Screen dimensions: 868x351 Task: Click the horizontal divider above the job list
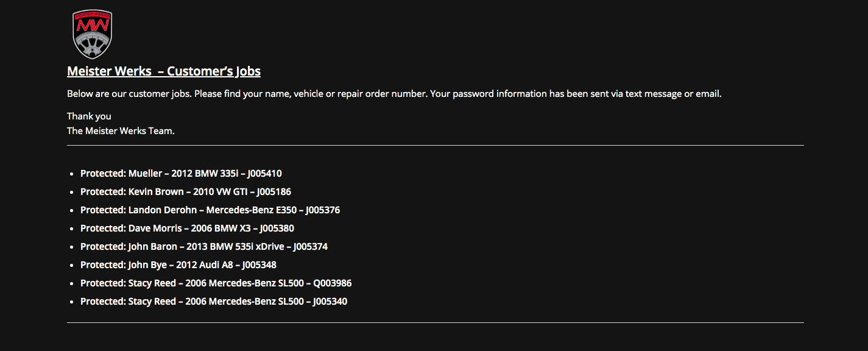(436, 146)
